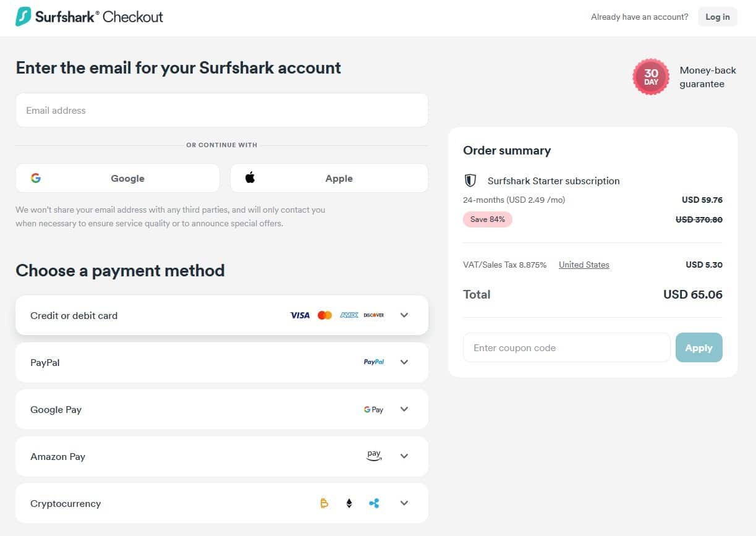Click the Apply coupon button

(699, 347)
